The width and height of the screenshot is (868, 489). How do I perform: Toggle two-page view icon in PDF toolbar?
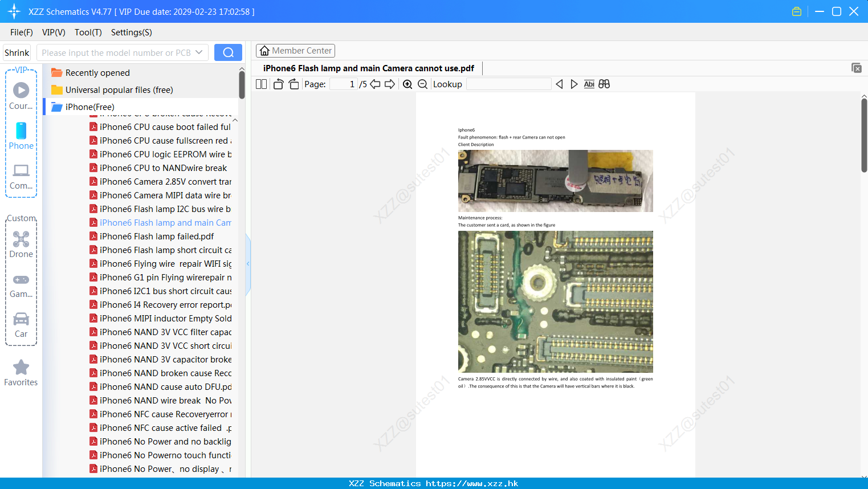pos(261,84)
